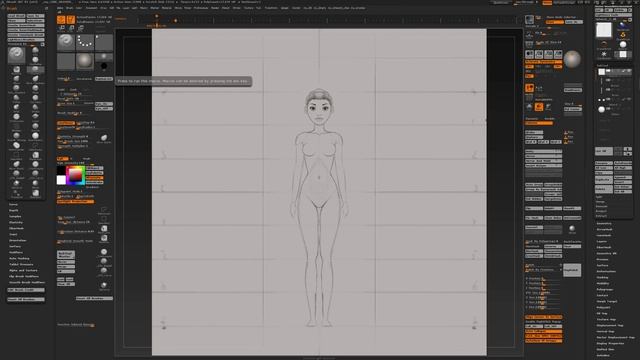Click the ZBrush application icon in the title bar
The width and height of the screenshot is (640, 360).
tap(2, 2)
